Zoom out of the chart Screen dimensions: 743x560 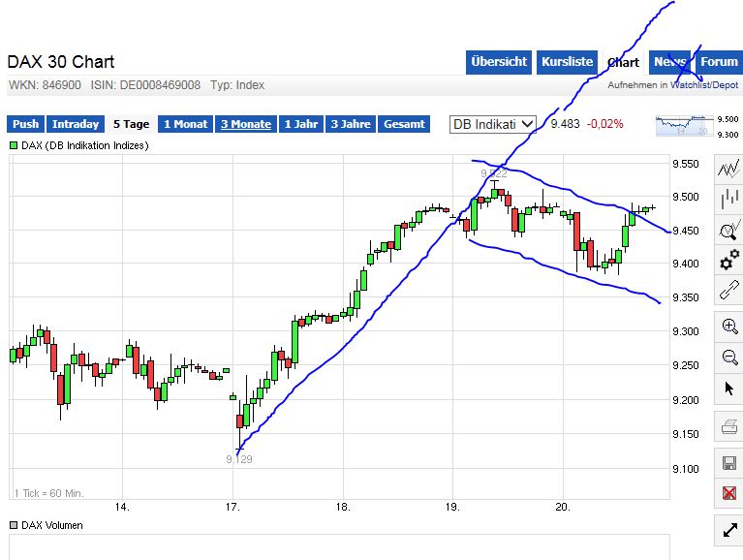pyautogui.click(x=728, y=358)
